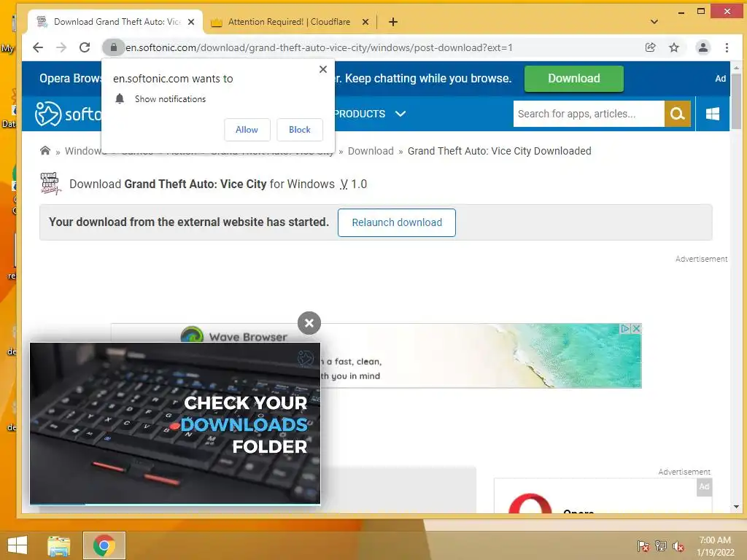This screenshot has height=560, width=747.
Task: Reload the current page
Action: [x=85, y=47]
